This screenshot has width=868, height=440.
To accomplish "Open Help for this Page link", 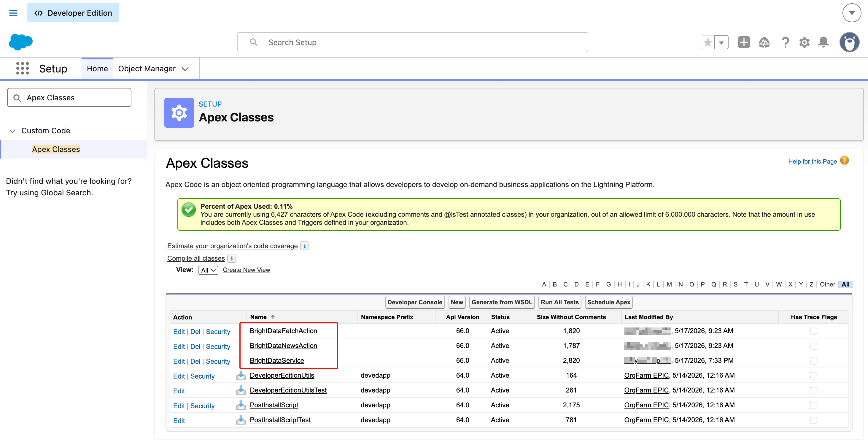I will click(x=813, y=161).
